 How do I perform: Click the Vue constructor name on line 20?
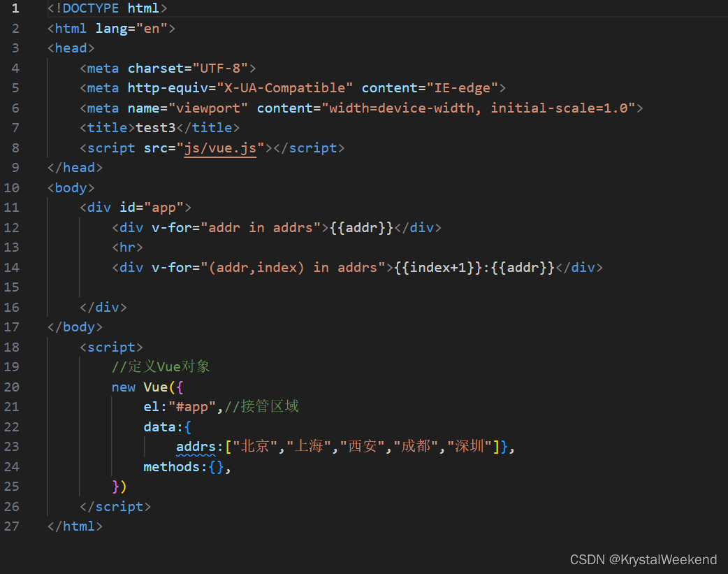coord(156,387)
